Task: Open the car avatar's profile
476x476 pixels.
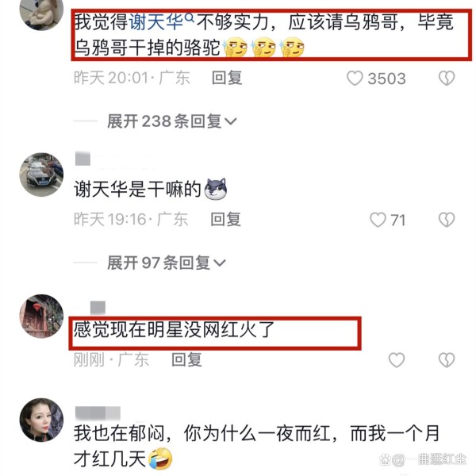Action: coord(41,175)
